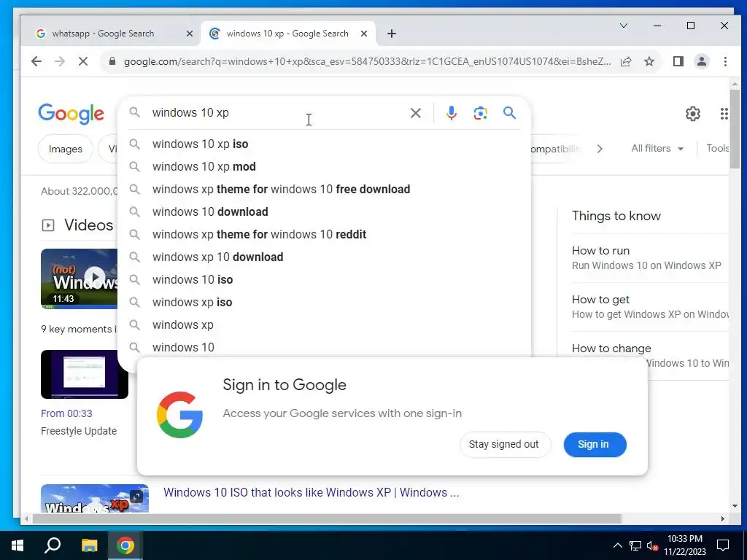Open the Google apps grid
747x560 pixels.
724,114
